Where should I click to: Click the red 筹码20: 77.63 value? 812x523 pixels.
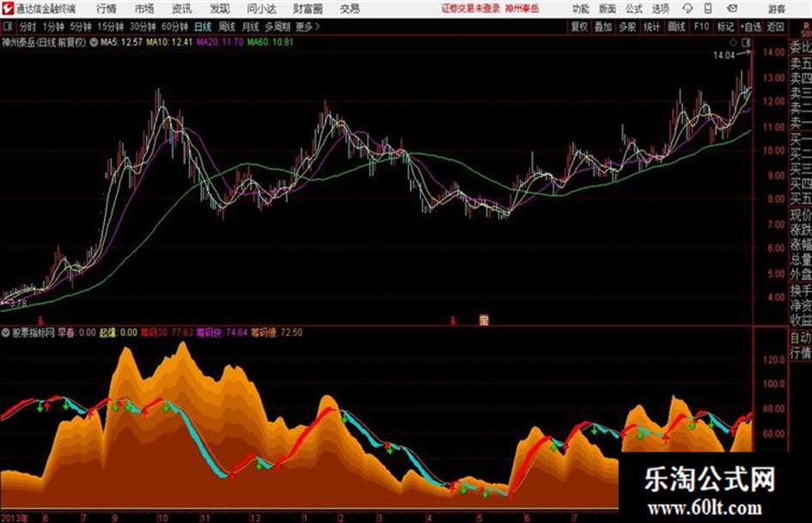pos(167,332)
